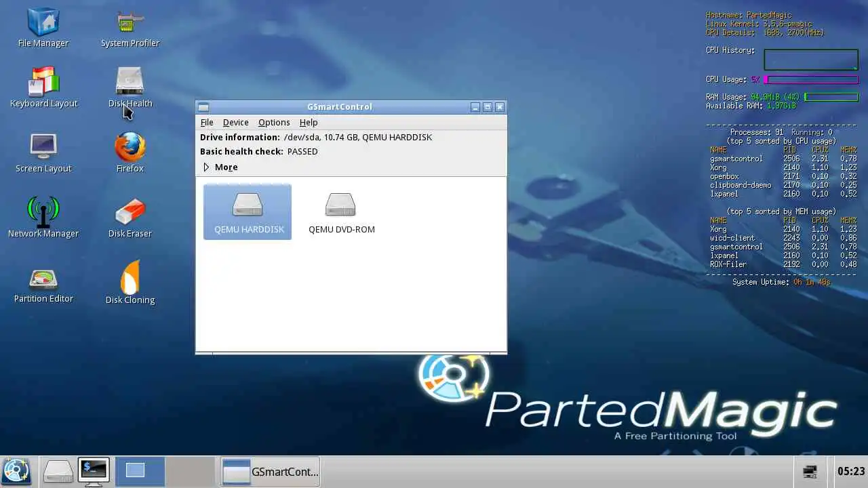Click the 'PASSED' health check result
This screenshot has width=868, height=488.
302,151
